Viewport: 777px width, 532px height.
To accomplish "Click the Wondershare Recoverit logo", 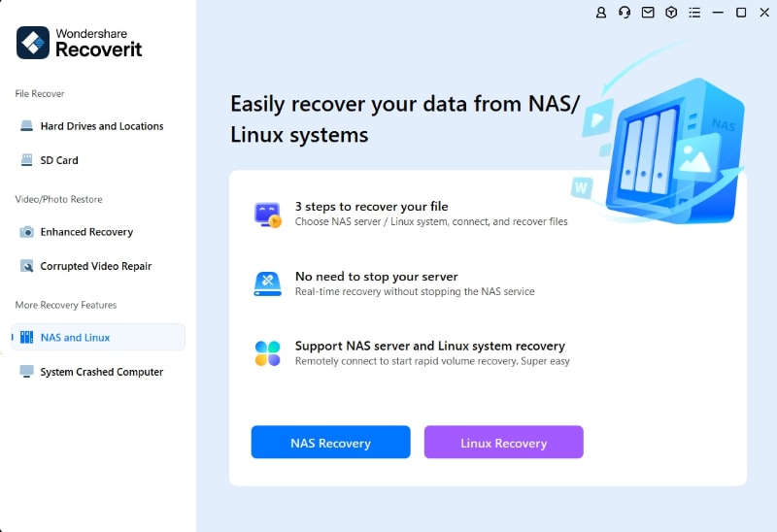I will 80,42.
